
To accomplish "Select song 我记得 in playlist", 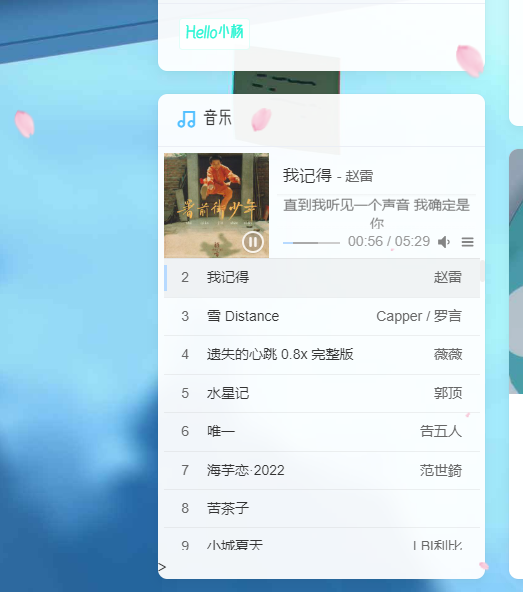I will 322,278.
